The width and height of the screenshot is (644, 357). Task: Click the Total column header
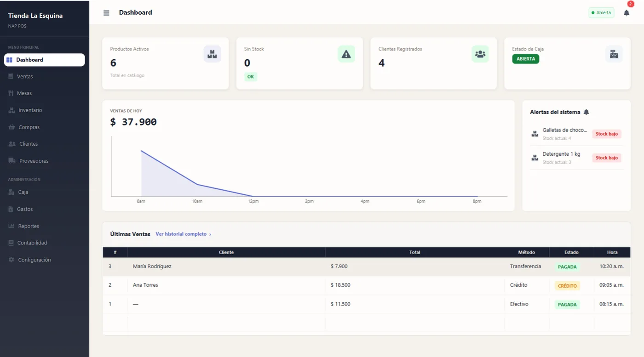click(415, 252)
